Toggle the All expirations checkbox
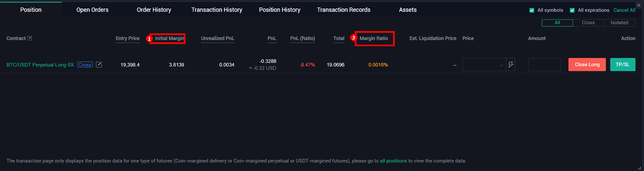Screen dimensions: 644x171 pyautogui.click(x=572, y=10)
